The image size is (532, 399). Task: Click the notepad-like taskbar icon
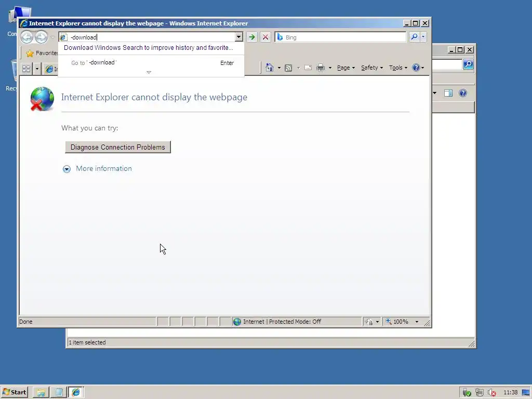click(59, 393)
